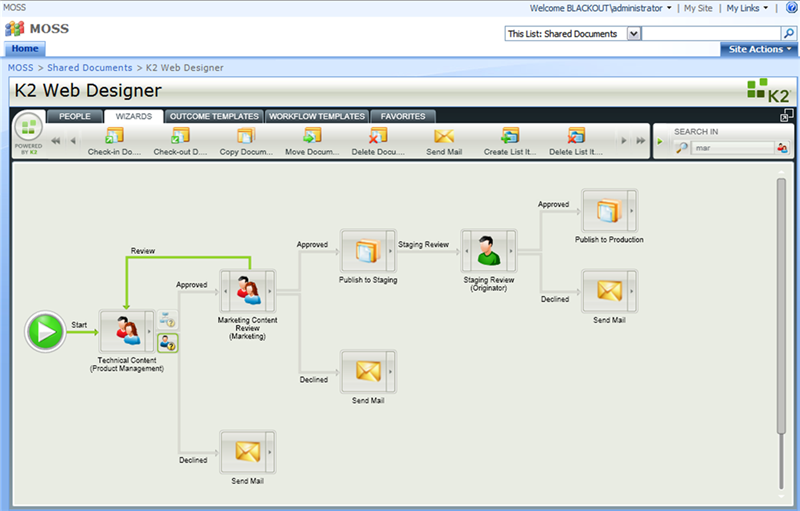Switch to the PEOPLE tab
The height and width of the screenshot is (511, 800).
click(x=74, y=116)
